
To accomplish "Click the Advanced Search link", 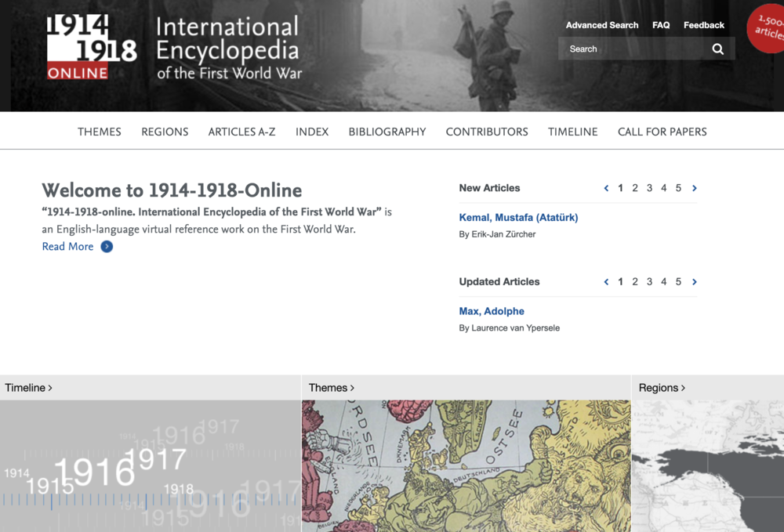I will pos(602,25).
